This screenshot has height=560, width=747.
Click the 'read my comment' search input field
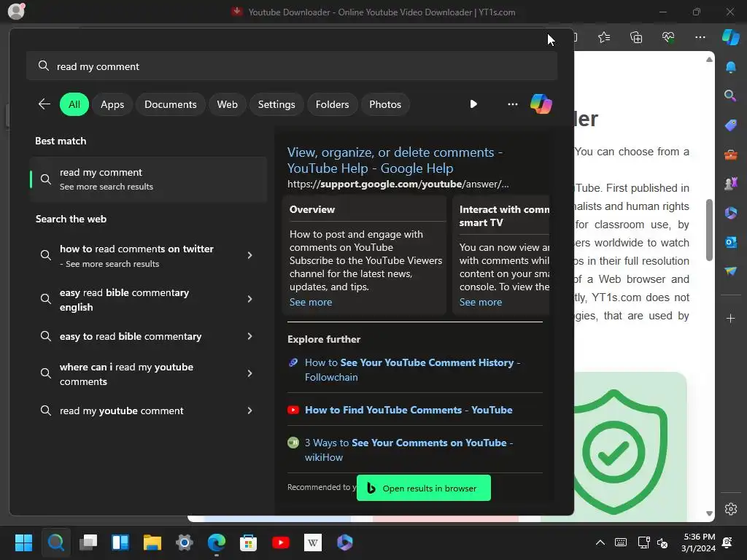292,66
